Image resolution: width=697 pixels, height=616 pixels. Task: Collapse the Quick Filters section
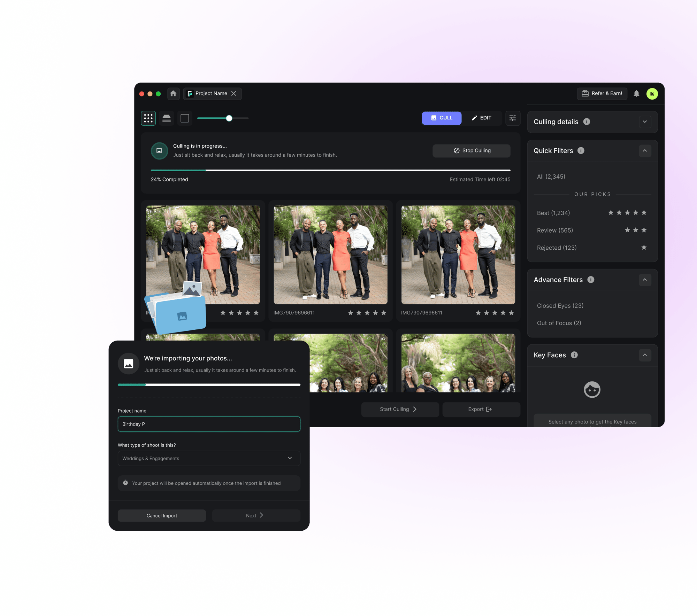[x=645, y=151]
